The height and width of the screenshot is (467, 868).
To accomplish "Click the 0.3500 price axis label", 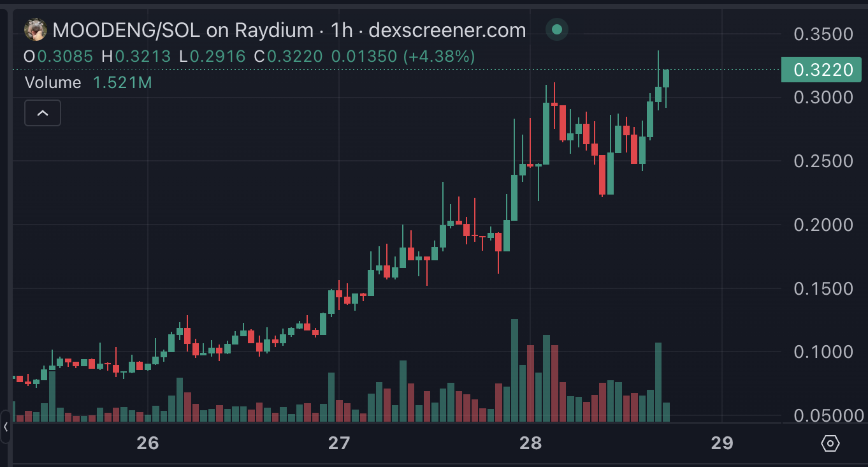I will coord(823,34).
